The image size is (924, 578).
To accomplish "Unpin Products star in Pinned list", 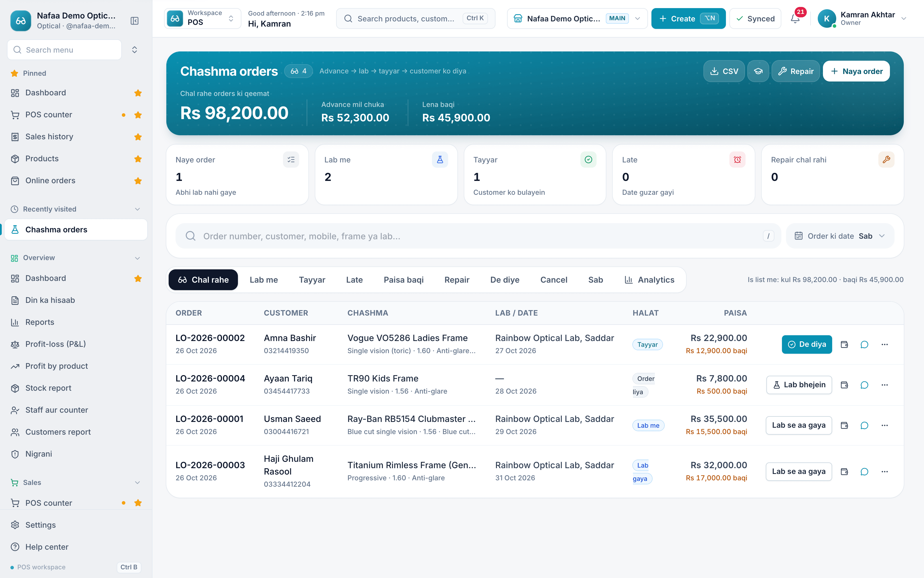I will point(138,159).
